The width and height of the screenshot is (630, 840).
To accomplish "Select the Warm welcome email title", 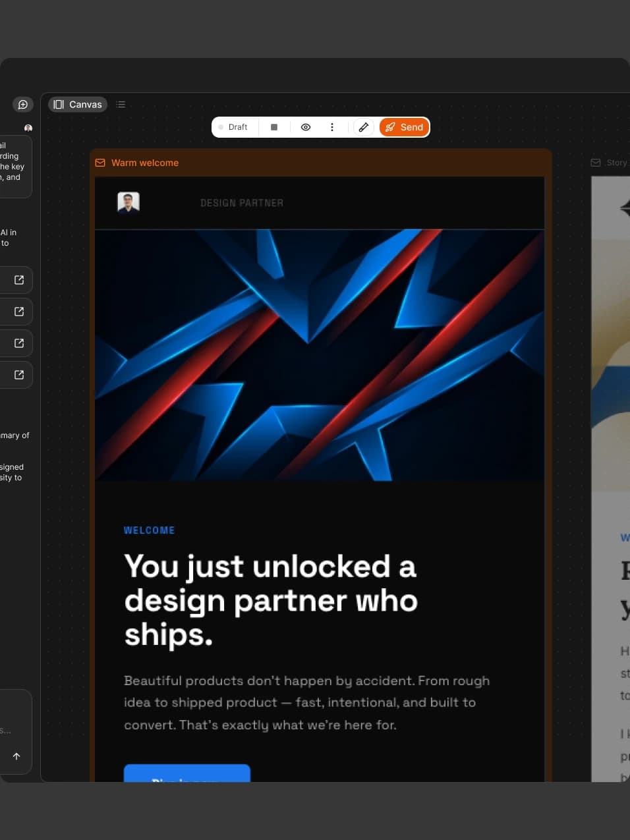I will 145,163.
